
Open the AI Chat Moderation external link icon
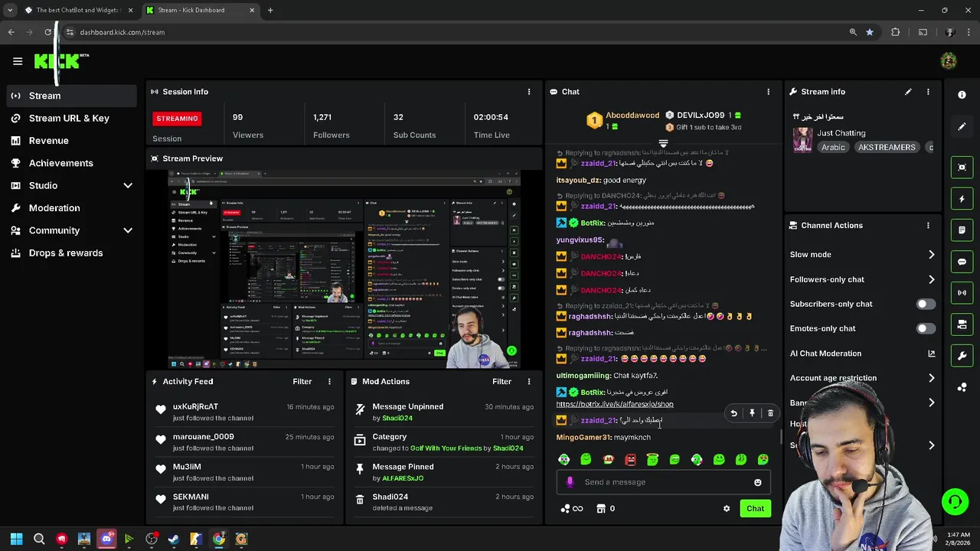(931, 354)
